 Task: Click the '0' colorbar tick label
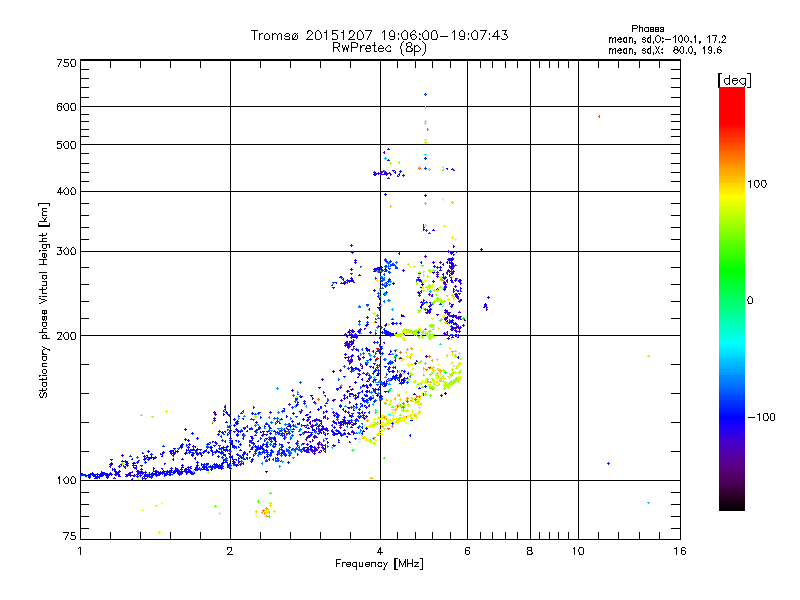click(x=750, y=301)
